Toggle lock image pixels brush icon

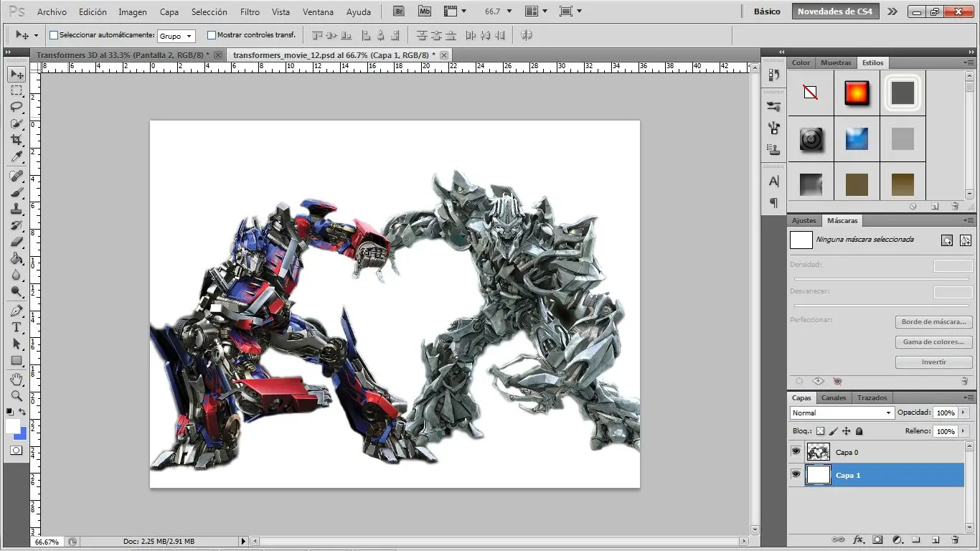(833, 431)
